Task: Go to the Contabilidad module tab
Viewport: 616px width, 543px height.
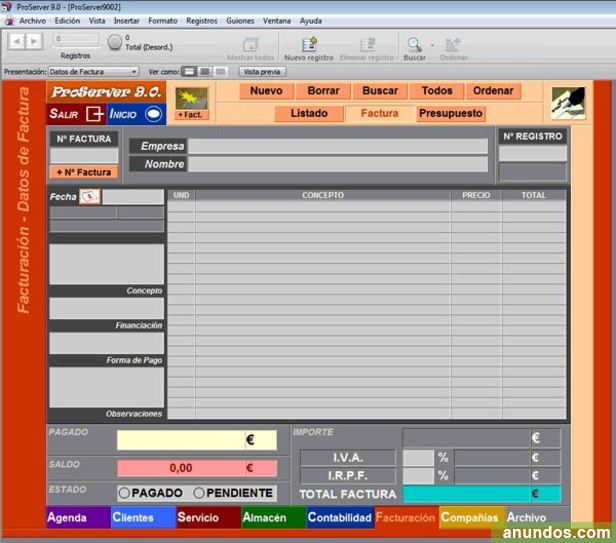Action: [x=340, y=517]
